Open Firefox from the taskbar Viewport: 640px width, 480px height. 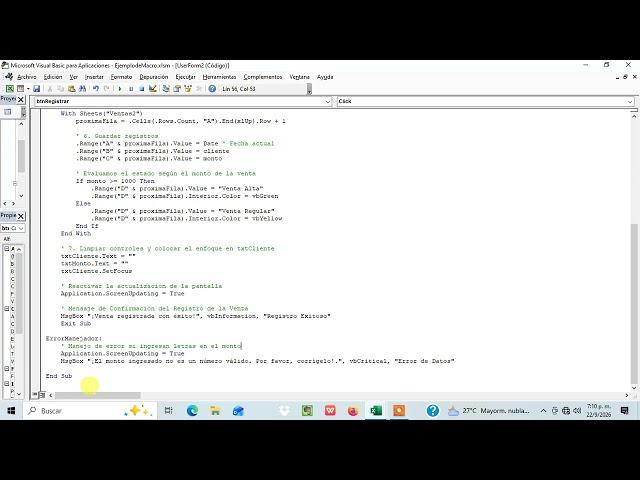point(353,411)
